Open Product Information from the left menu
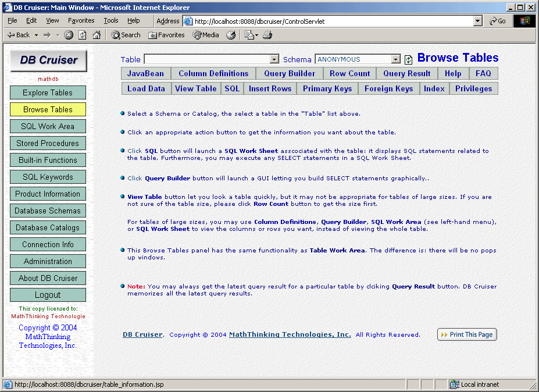 48,194
